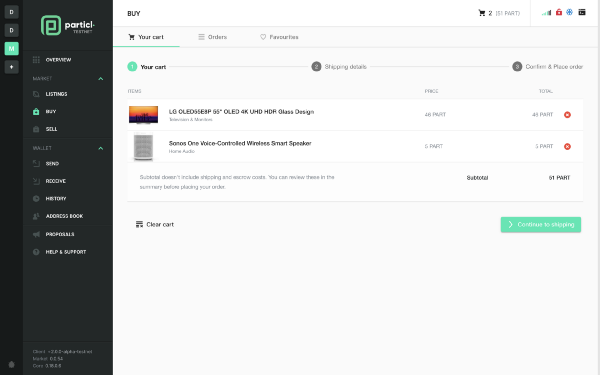Open the Sonos One speaker thumbnail

click(143, 147)
